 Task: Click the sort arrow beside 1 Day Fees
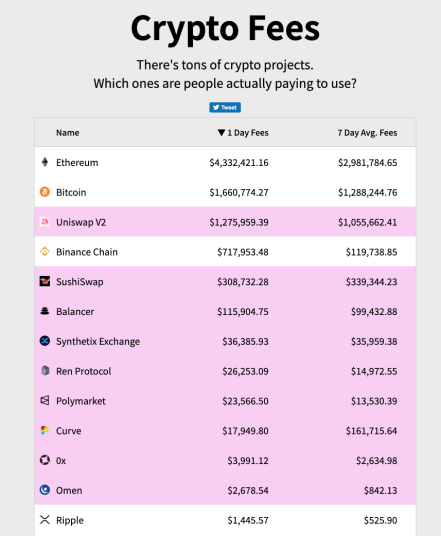pos(221,133)
